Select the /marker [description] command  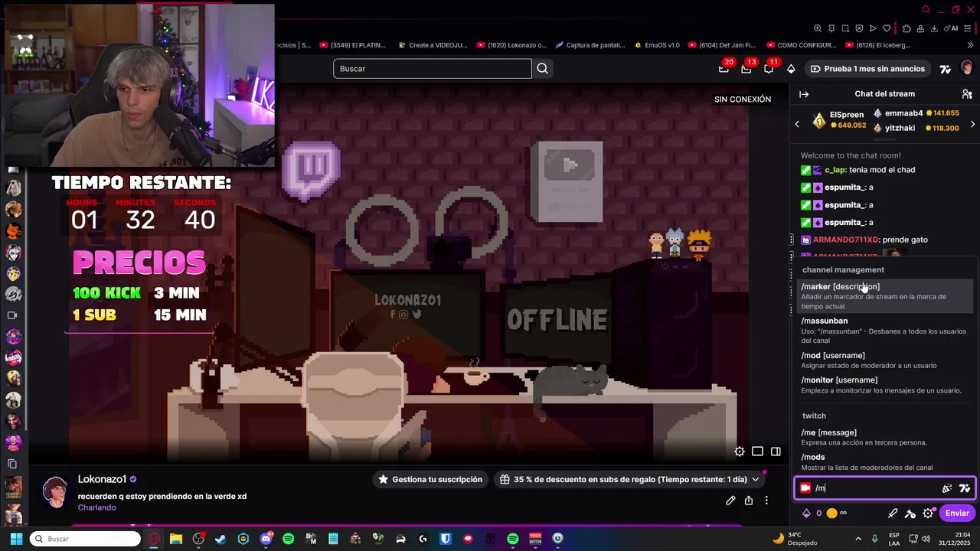(884, 296)
